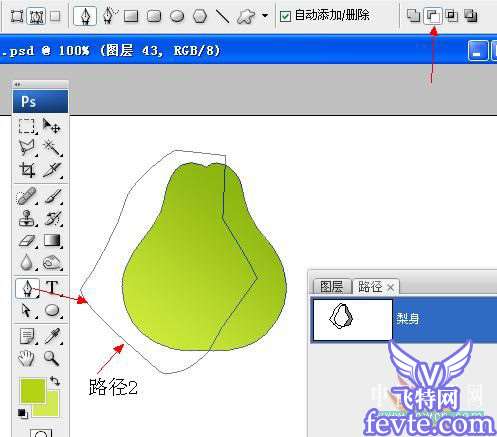The width and height of the screenshot is (497, 437).
Task: Select the History Brush tool
Action: 53,218
